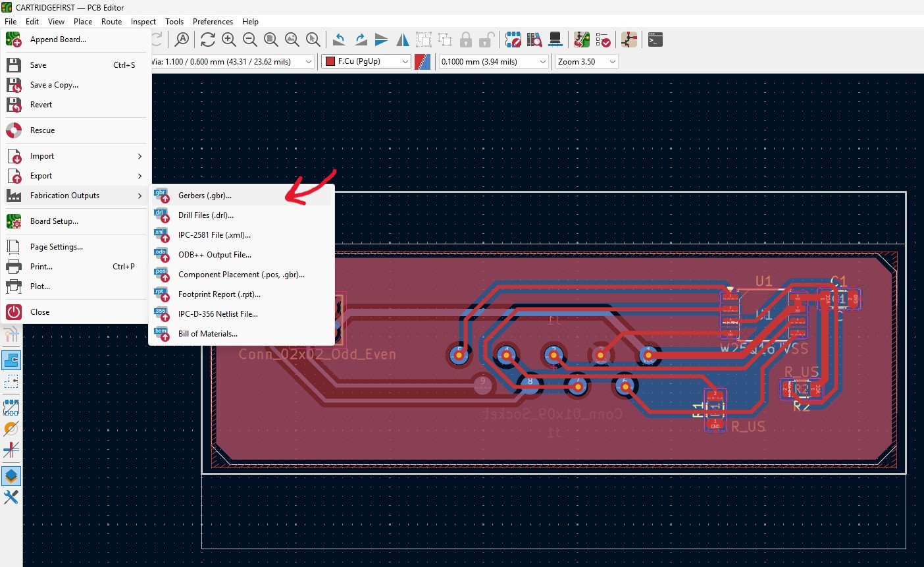
Task: Toggle filled zones display mode
Action: [11, 360]
